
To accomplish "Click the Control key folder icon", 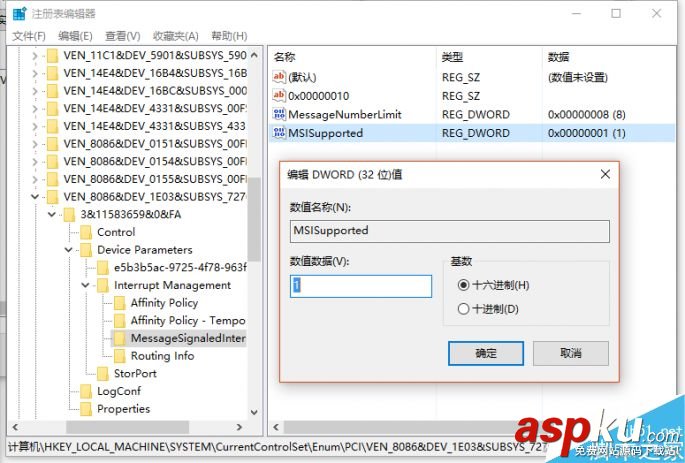I will (86, 232).
